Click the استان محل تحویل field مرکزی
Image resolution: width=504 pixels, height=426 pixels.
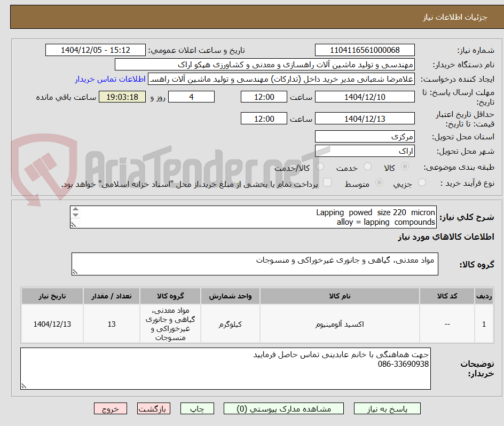[365, 137]
